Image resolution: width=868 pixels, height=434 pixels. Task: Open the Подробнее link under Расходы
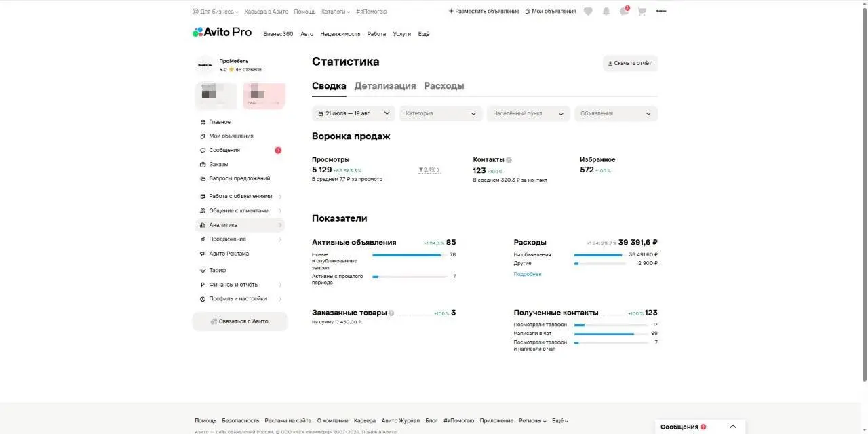(x=528, y=274)
